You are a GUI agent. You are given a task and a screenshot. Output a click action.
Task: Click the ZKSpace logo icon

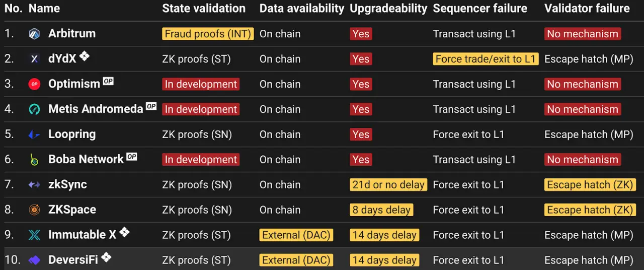pos(34,210)
